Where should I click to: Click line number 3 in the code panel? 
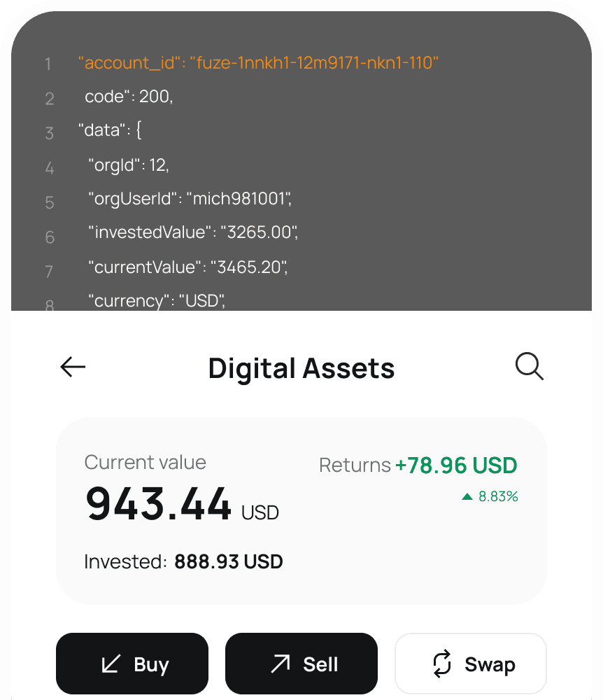(x=49, y=133)
